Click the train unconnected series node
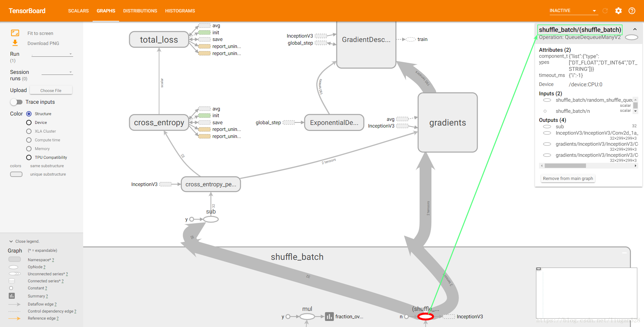Viewport: 644px width, 327px height. tap(411, 39)
